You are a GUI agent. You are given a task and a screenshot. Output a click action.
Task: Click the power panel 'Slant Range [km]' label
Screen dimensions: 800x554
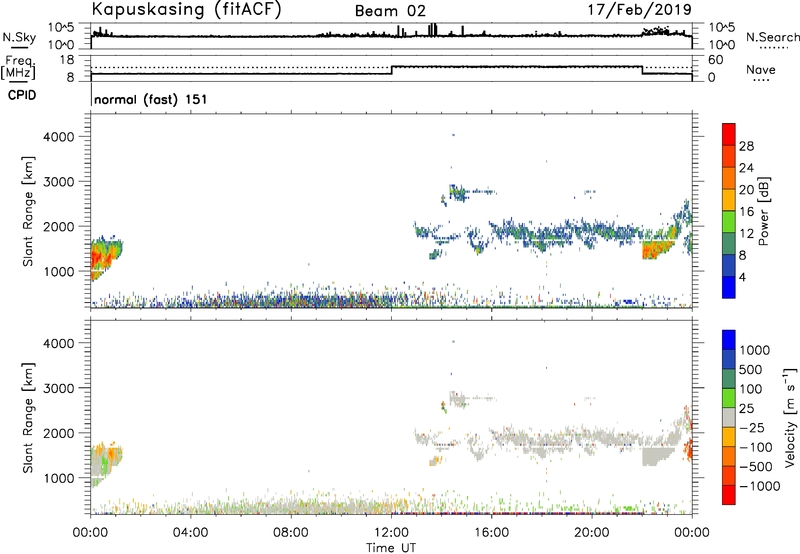pyautogui.click(x=28, y=212)
